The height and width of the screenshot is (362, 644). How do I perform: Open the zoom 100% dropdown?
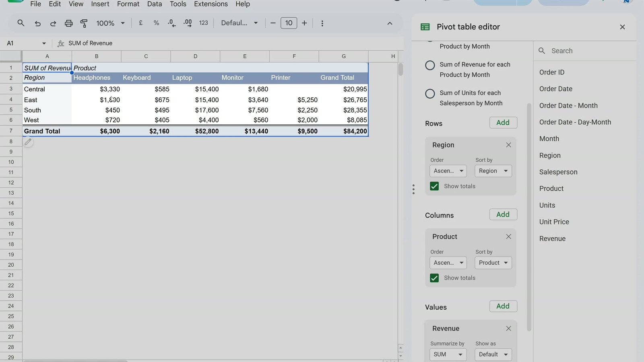(110, 23)
